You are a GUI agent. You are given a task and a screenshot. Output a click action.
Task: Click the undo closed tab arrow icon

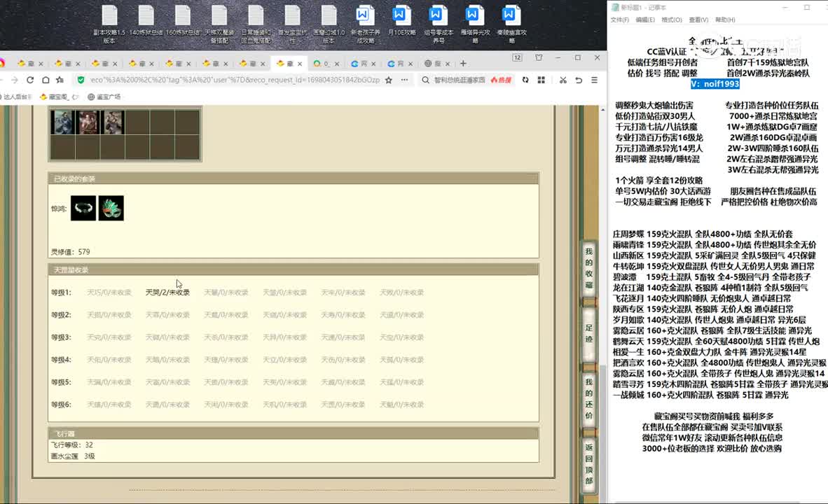coord(579,80)
